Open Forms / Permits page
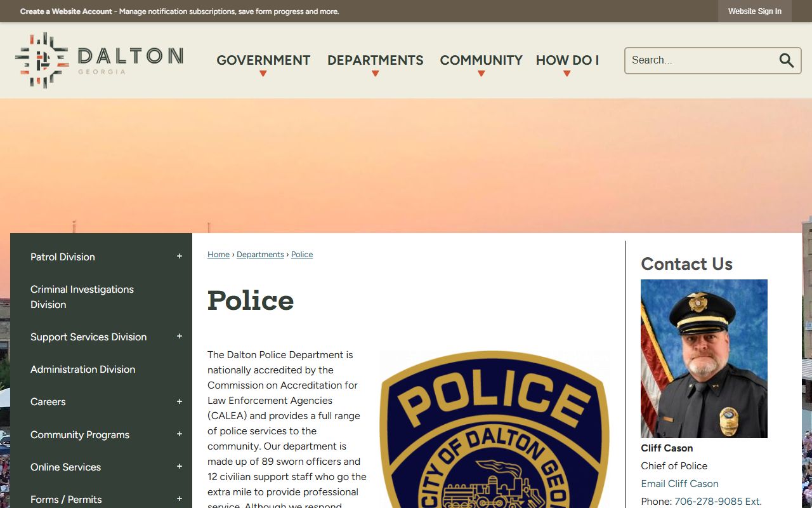The height and width of the screenshot is (508, 812). (x=66, y=499)
